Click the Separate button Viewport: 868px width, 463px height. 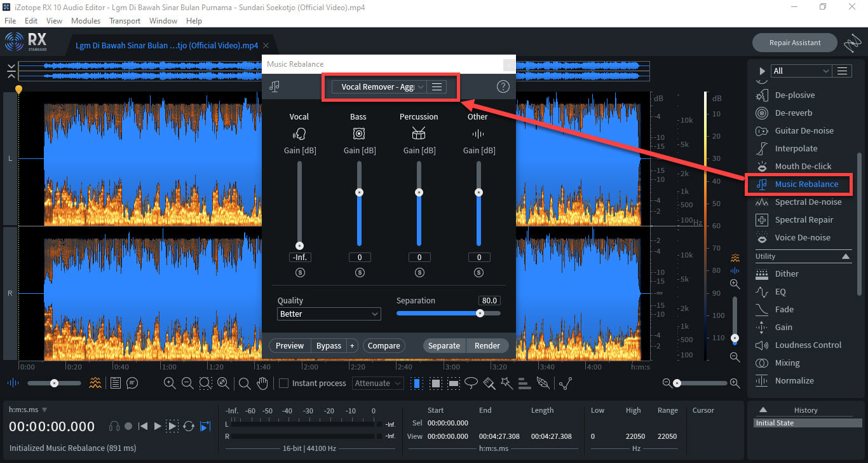pyautogui.click(x=444, y=345)
